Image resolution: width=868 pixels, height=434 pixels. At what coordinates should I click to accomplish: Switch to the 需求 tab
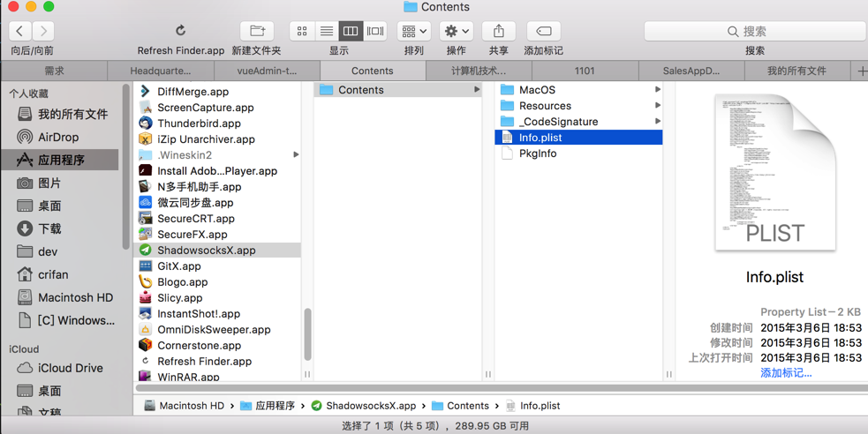[x=54, y=71]
